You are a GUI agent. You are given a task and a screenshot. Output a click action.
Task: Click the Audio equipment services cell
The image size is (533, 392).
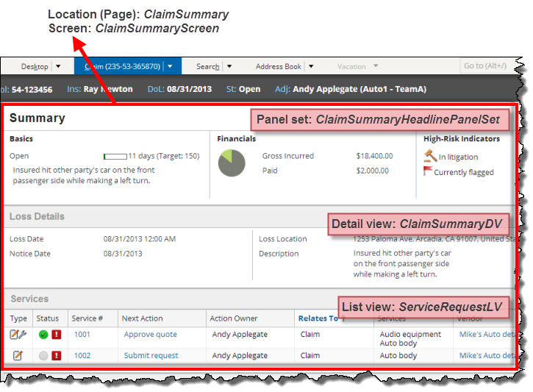click(x=410, y=334)
